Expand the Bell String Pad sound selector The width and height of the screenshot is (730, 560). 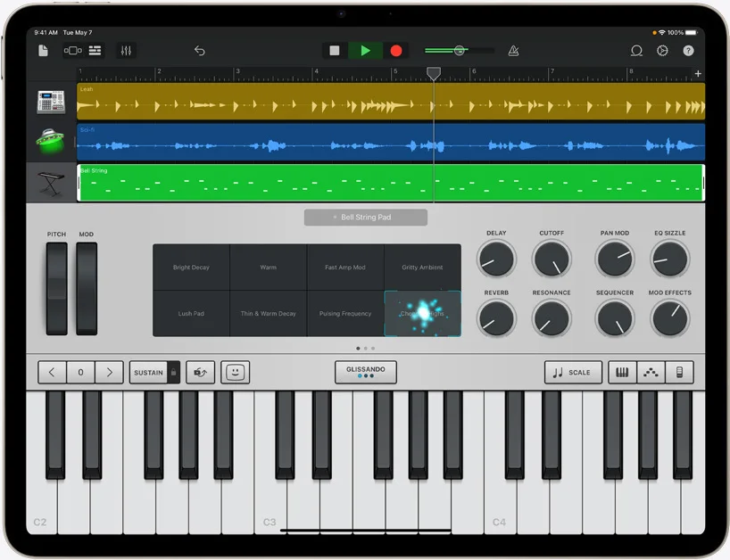[365, 218]
